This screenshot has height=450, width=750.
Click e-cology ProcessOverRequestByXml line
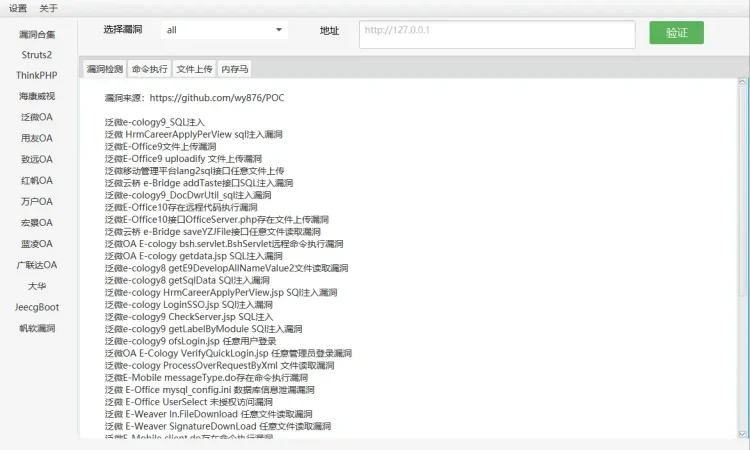(x=219, y=365)
